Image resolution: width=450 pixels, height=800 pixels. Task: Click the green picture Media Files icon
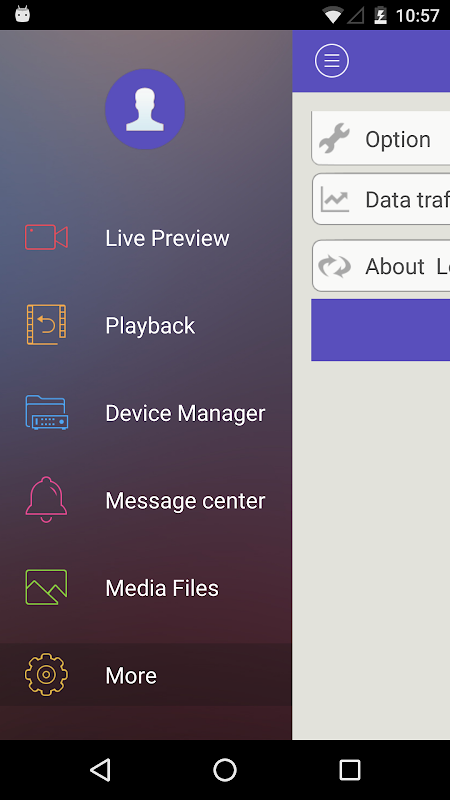46,587
